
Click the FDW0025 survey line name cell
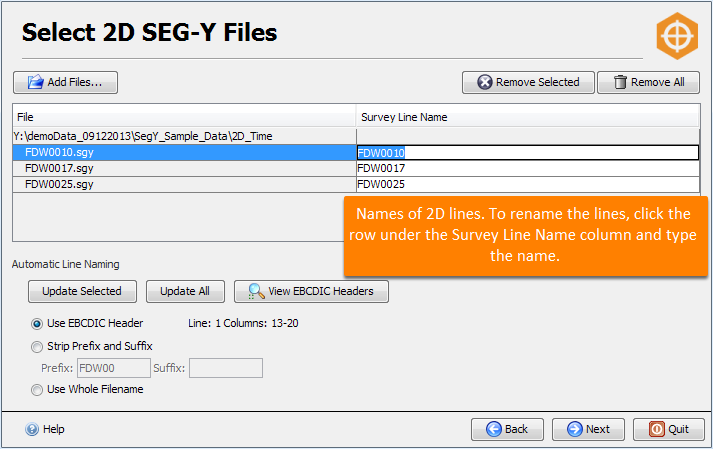click(x=528, y=184)
